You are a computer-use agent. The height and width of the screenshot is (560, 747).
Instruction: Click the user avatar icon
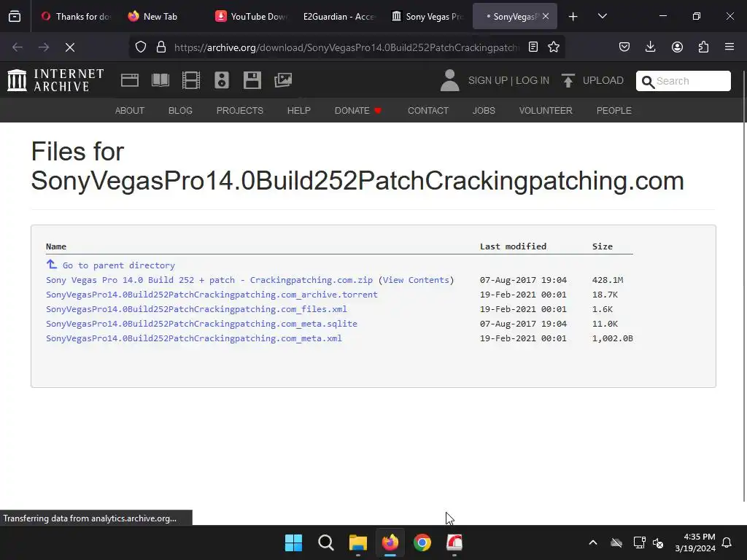tap(449, 80)
